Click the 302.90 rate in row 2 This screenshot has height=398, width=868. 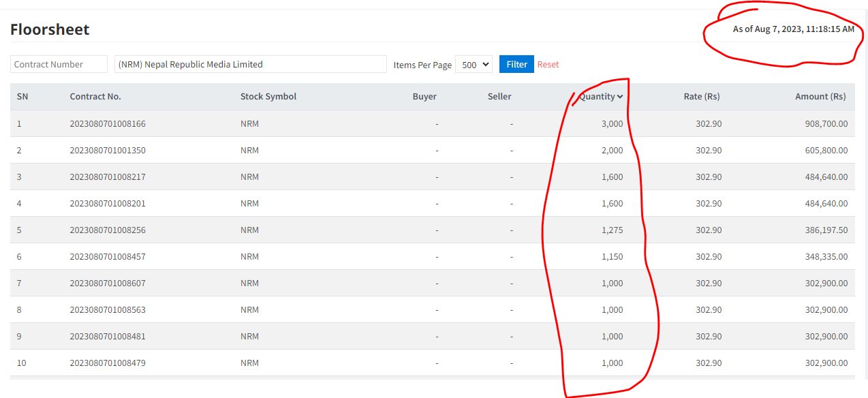pos(709,150)
